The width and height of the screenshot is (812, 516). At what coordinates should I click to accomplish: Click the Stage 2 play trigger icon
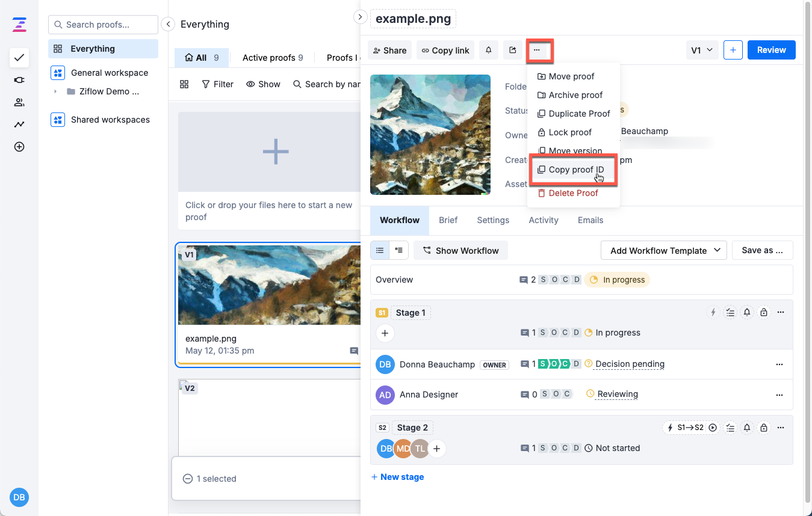(713, 428)
